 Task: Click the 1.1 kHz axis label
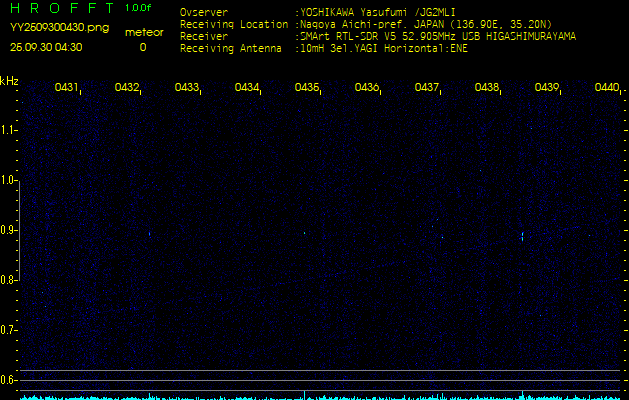point(7,130)
